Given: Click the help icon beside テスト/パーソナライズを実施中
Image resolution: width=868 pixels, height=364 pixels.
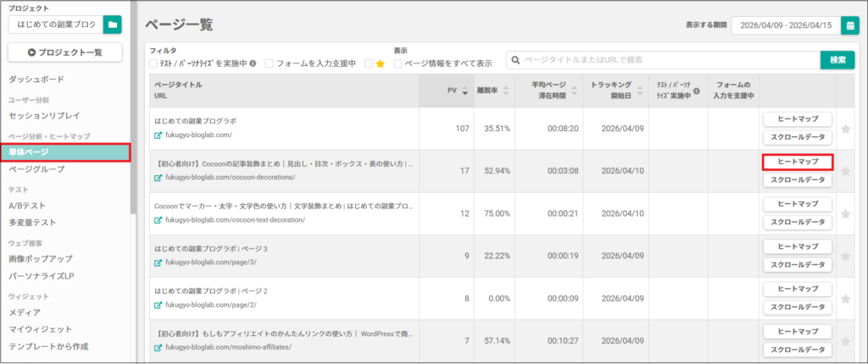Looking at the screenshot, I should point(253,63).
